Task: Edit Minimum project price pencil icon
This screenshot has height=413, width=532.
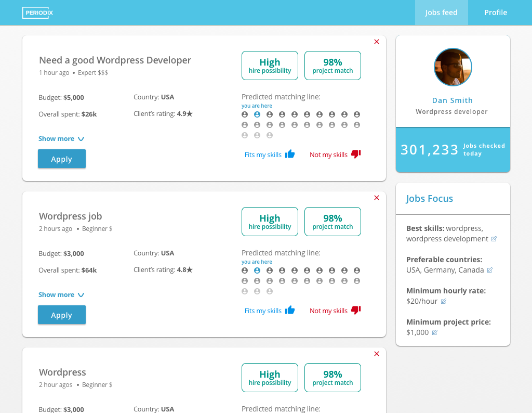Action: tap(435, 332)
